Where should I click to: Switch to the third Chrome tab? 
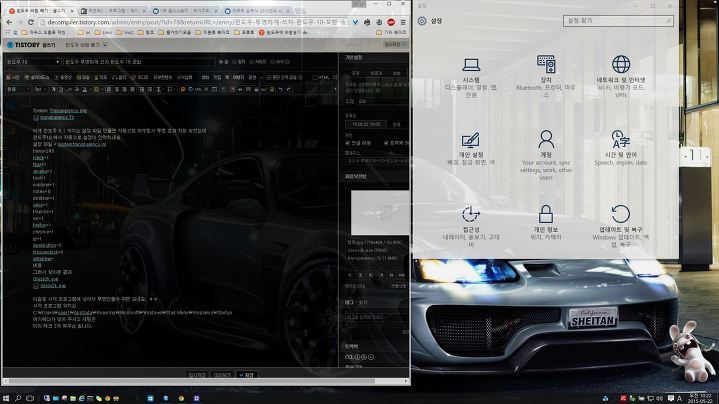point(185,10)
